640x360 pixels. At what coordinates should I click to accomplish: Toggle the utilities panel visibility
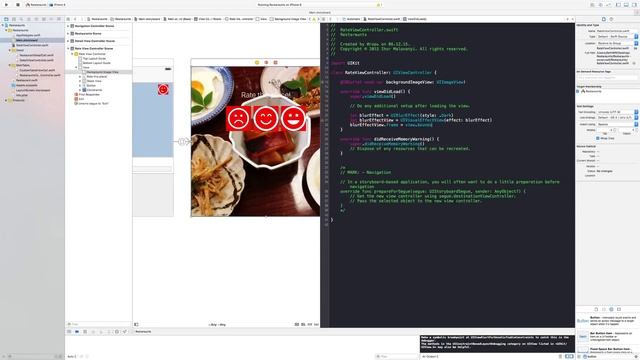634,5
